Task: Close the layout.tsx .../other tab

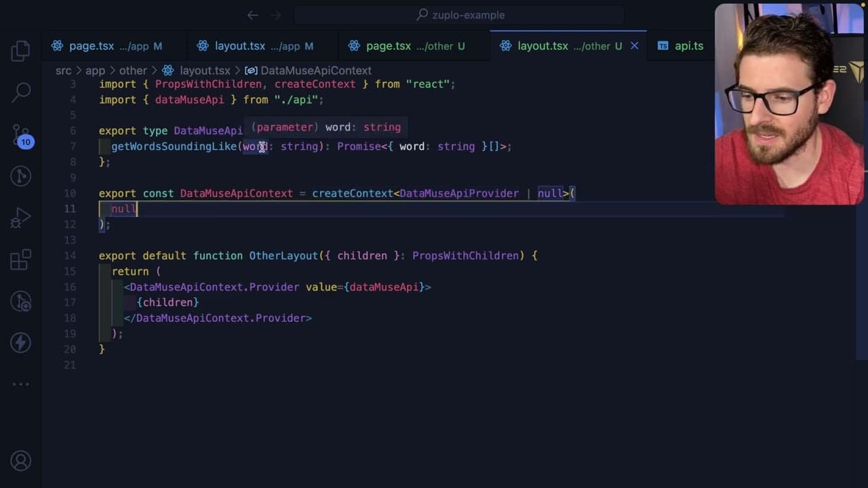Action: 634,46
